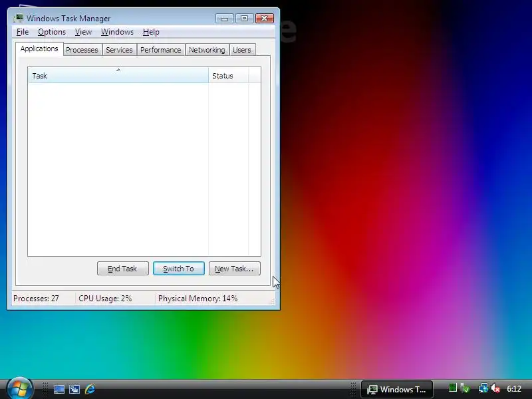Maximize the Task Manager window
Image resolution: width=532 pixels, height=399 pixels.
(244, 19)
